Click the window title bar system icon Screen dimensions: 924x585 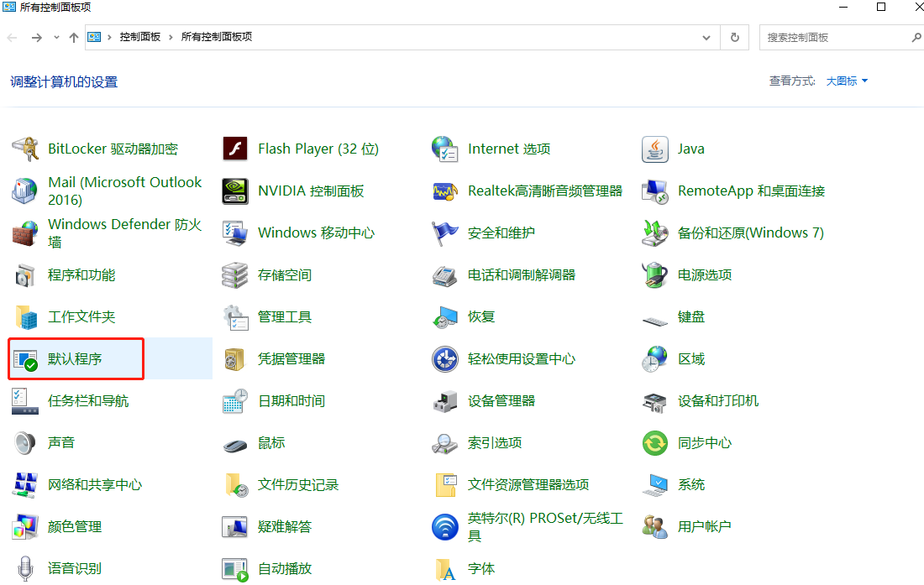click(x=9, y=7)
